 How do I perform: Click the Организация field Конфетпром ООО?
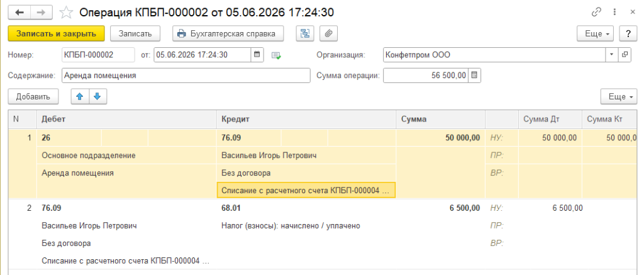[494, 55]
